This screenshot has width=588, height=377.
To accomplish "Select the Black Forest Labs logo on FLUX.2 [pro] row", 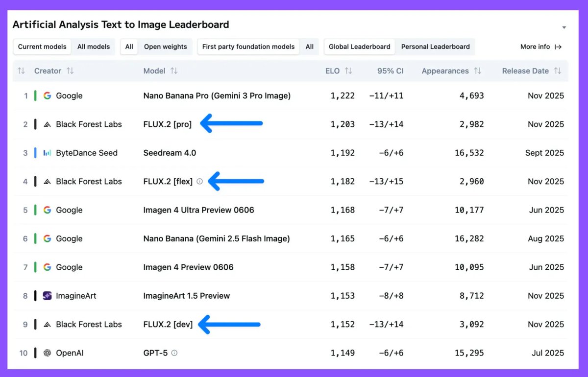I will click(47, 124).
